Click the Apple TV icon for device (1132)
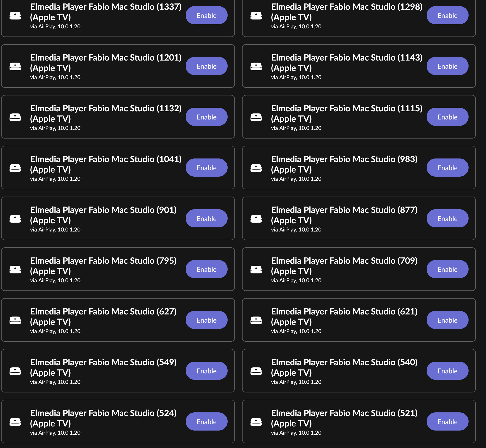 click(15, 117)
